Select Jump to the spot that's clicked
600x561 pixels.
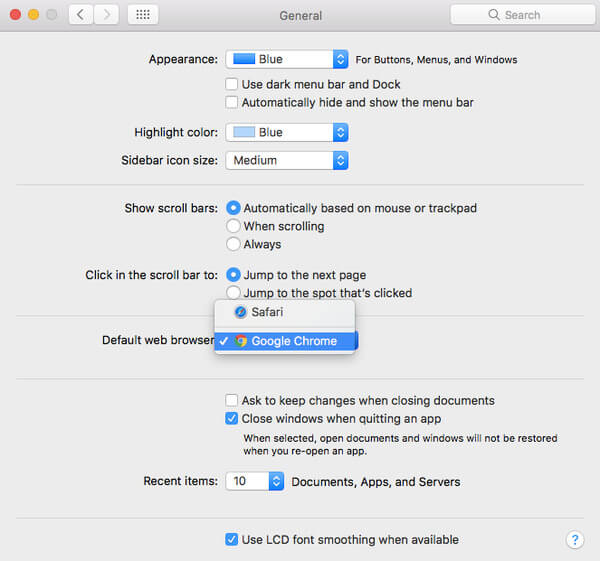[x=233, y=293]
